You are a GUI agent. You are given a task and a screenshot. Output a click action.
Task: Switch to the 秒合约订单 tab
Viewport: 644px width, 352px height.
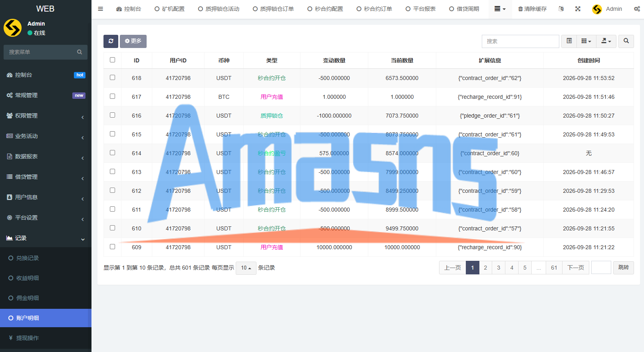(x=374, y=9)
